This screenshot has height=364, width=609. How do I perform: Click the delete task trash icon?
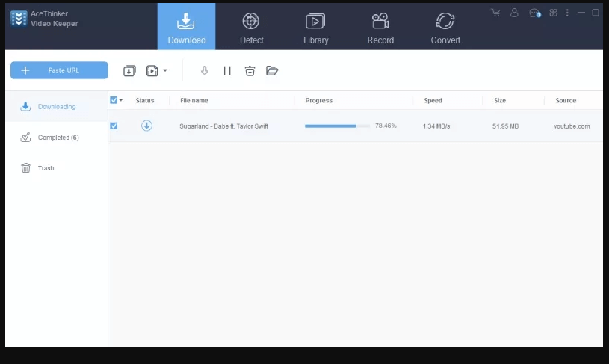click(250, 71)
